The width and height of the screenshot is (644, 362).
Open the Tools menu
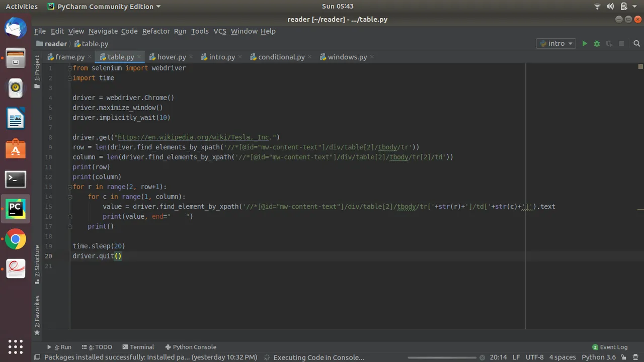200,31
